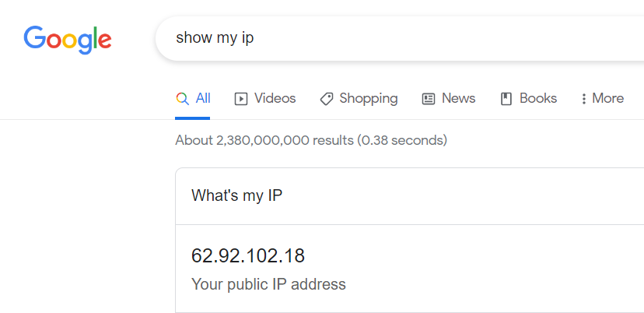Focus the search box with "show my ip"

point(400,38)
